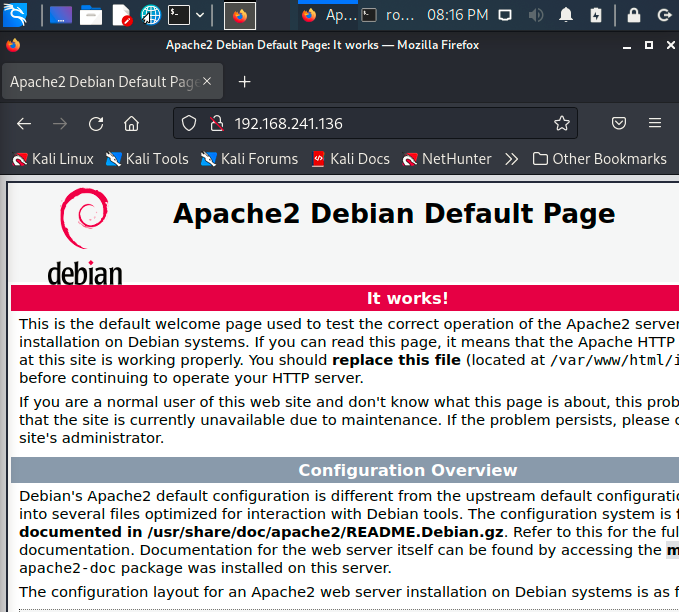Click the red It works! banner
Screen dimensions: 679x612
pyautogui.click(x=345, y=298)
